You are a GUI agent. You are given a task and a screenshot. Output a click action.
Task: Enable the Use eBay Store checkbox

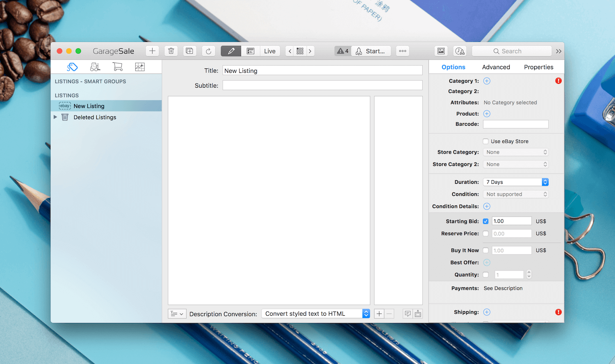coord(485,141)
